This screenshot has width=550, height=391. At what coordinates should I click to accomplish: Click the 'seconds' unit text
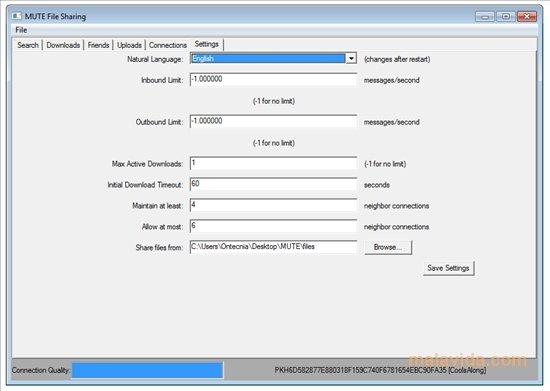tap(377, 185)
